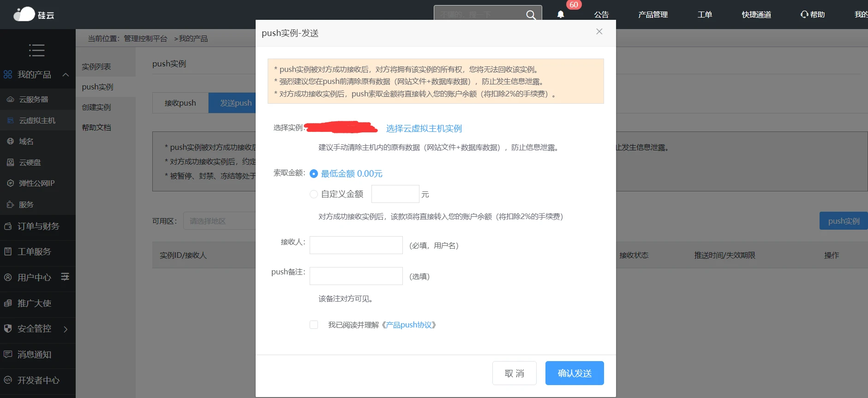Focus the 接收人 username field
The height and width of the screenshot is (398, 868).
click(x=356, y=245)
